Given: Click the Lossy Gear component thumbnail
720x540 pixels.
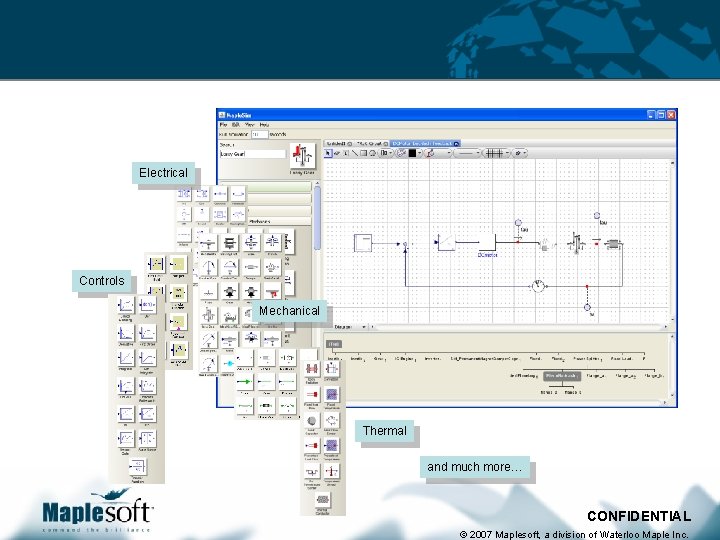Looking at the screenshot, I should [x=302, y=156].
